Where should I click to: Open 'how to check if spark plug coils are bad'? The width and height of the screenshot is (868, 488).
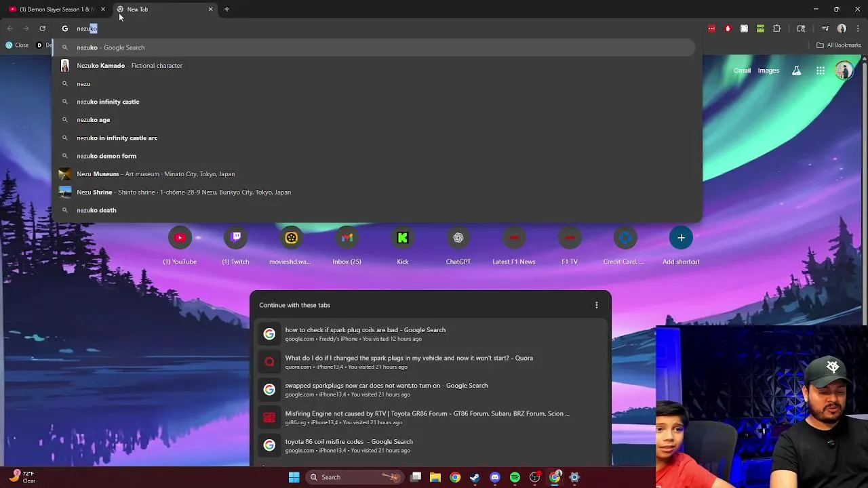coord(431,334)
